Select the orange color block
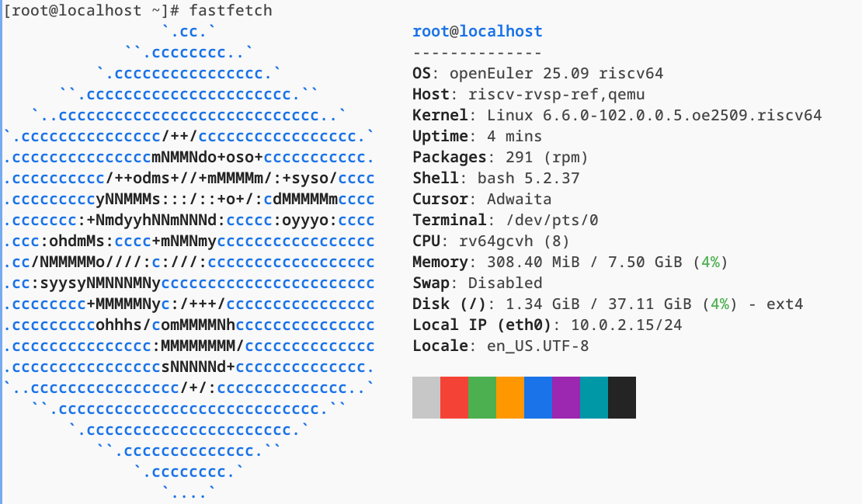862x504 pixels. 510,398
